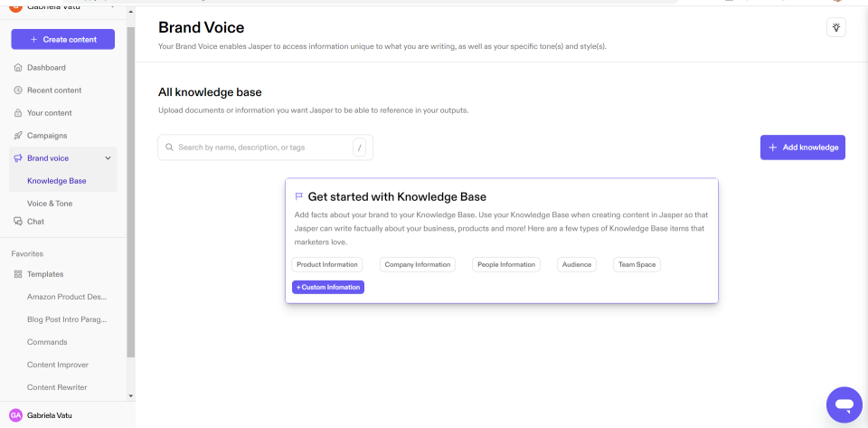Open the chat support widget

pyautogui.click(x=844, y=404)
